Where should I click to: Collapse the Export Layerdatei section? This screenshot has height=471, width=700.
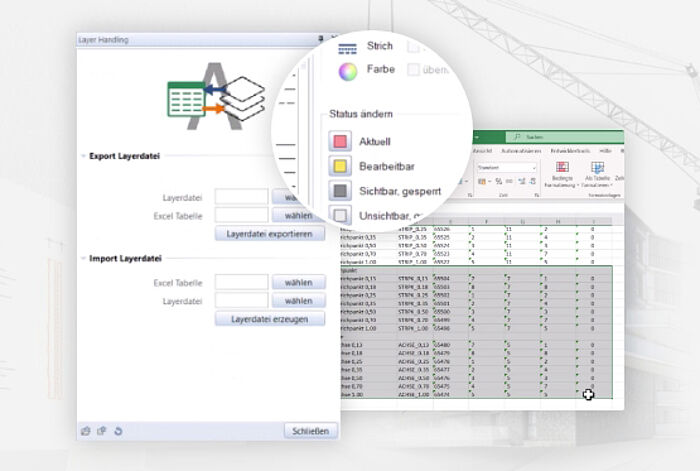82,156
